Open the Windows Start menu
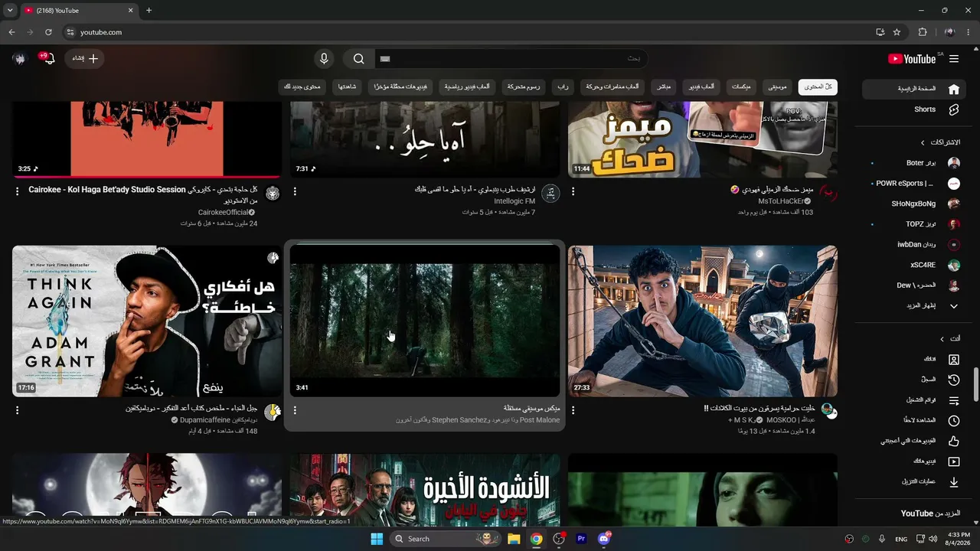The image size is (980, 551). tap(377, 539)
